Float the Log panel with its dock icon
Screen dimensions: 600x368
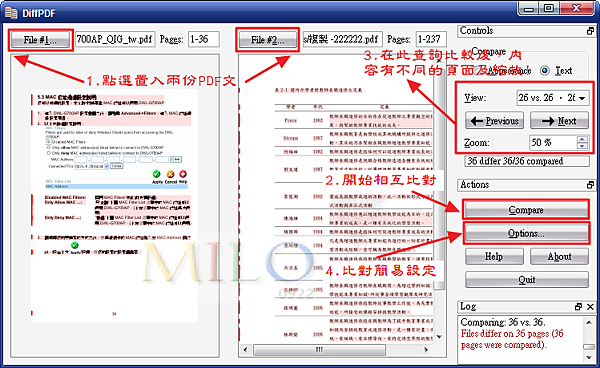tap(579, 307)
